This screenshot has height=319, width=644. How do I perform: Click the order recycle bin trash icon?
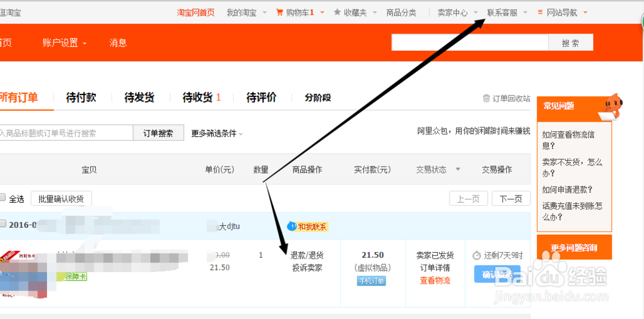coord(486,98)
